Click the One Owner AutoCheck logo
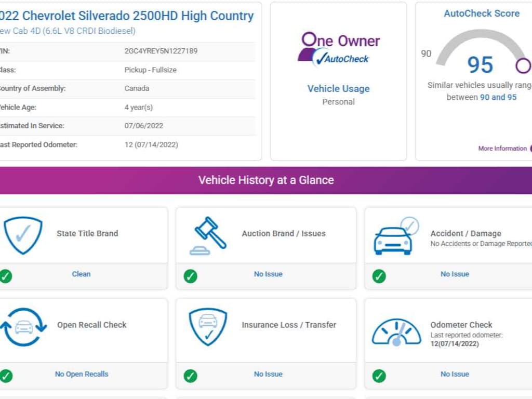The width and height of the screenshot is (532, 399). (338, 50)
